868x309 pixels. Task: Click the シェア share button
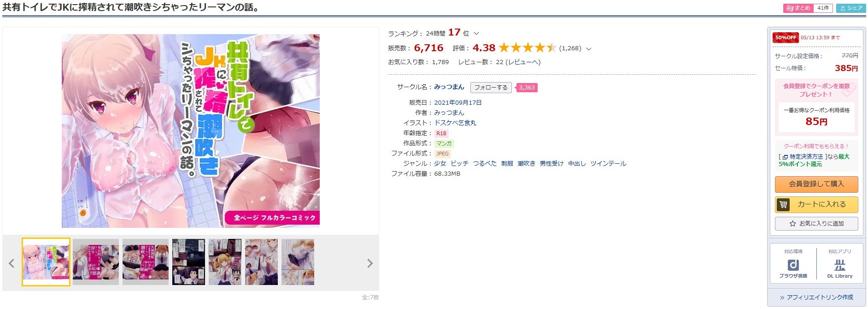point(851,8)
